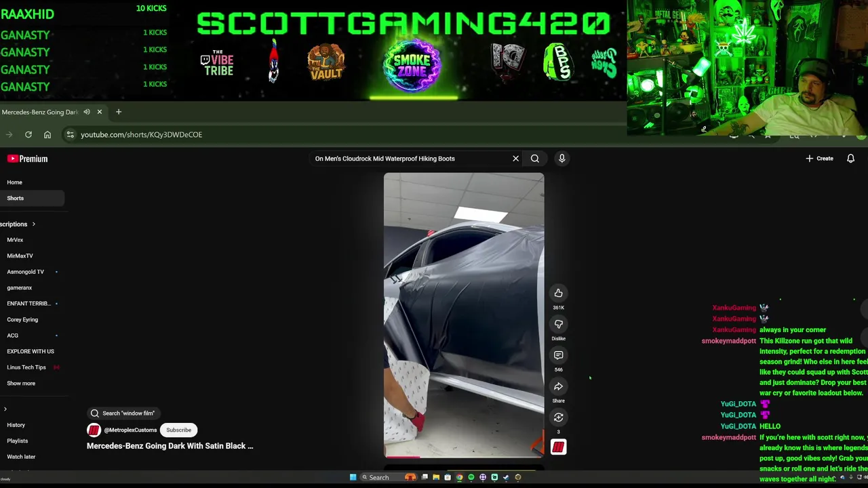Click the Search "window film" suggestion
The image size is (868, 488).
pos(123,413)
